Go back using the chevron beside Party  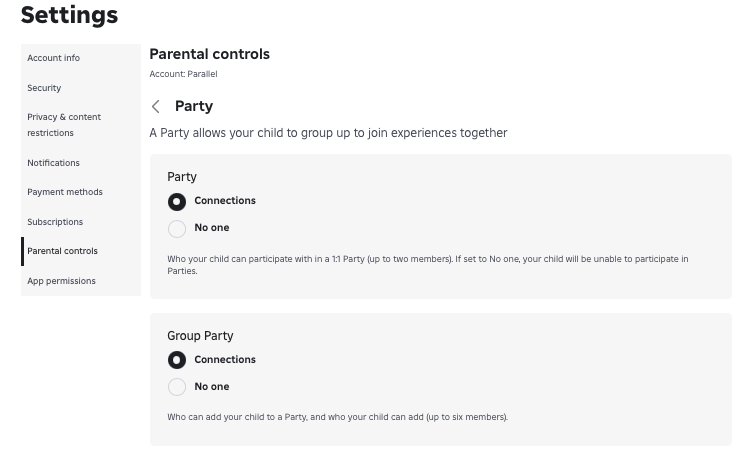(156, 107)
